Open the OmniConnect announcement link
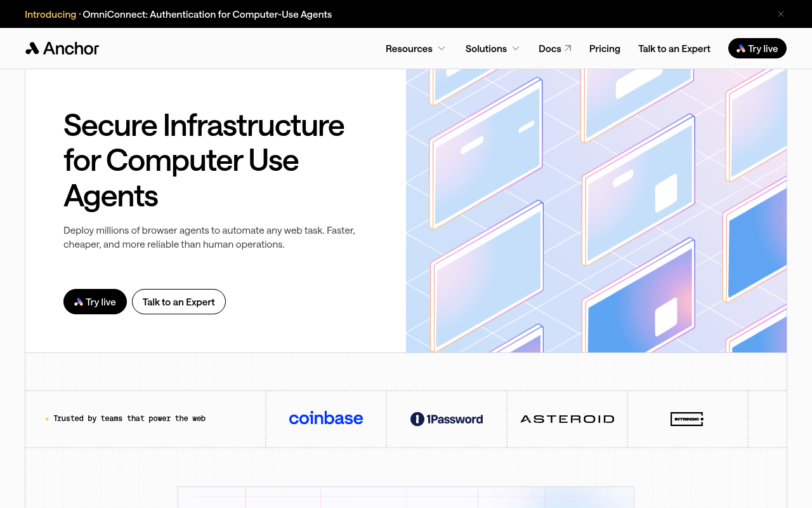Screen dimensions: 812x508 point(178,14)
